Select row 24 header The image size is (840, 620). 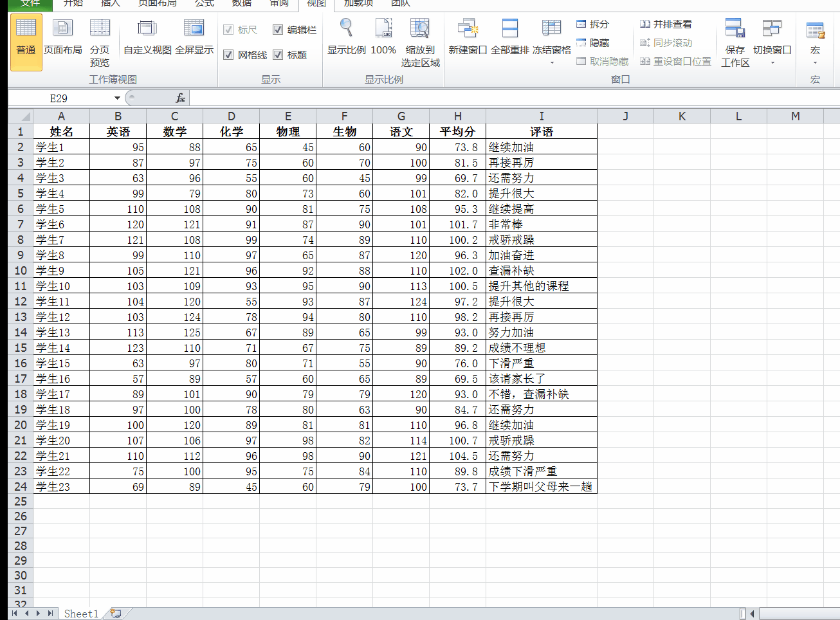[x=21, y=487]
